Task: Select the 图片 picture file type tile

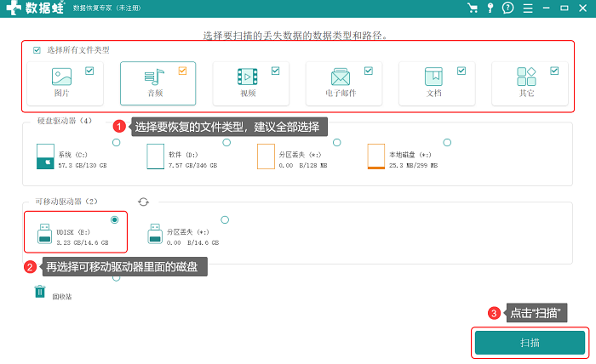Action: (x=65, y=83)
